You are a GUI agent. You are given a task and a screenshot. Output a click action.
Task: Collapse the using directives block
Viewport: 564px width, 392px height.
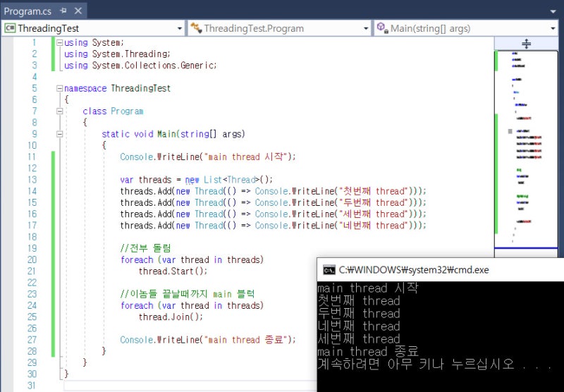pyautogui.click(x=59, y=43)
